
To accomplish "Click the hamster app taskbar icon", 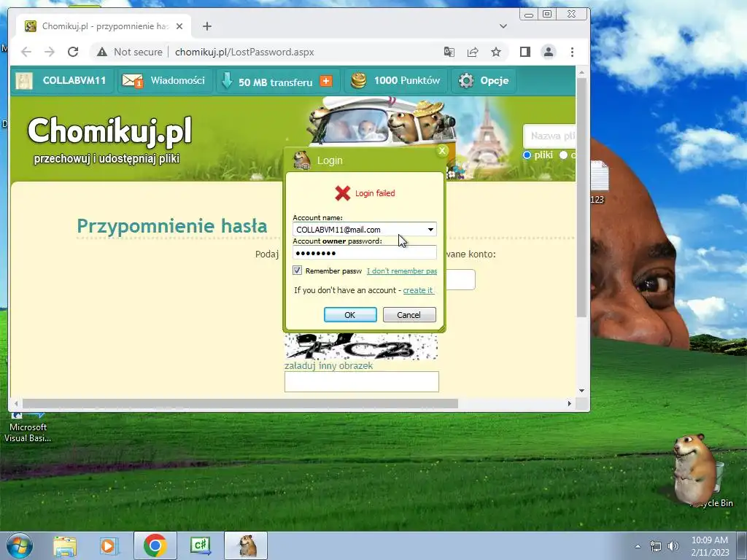I will click(x=246, y=545).
